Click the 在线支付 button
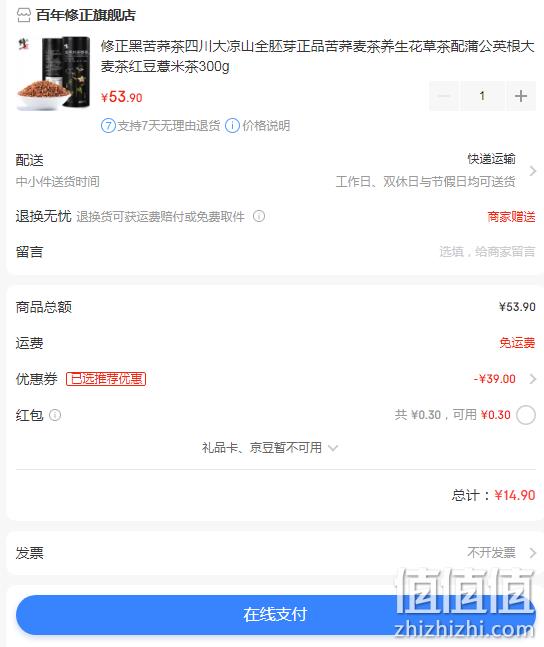The width and height of the screenshot is (544, 647). pyautogui.click(x=276, y=614)
